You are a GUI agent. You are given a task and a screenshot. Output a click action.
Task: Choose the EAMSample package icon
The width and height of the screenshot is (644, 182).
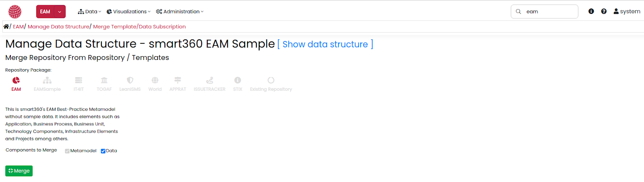pos(47,80)
